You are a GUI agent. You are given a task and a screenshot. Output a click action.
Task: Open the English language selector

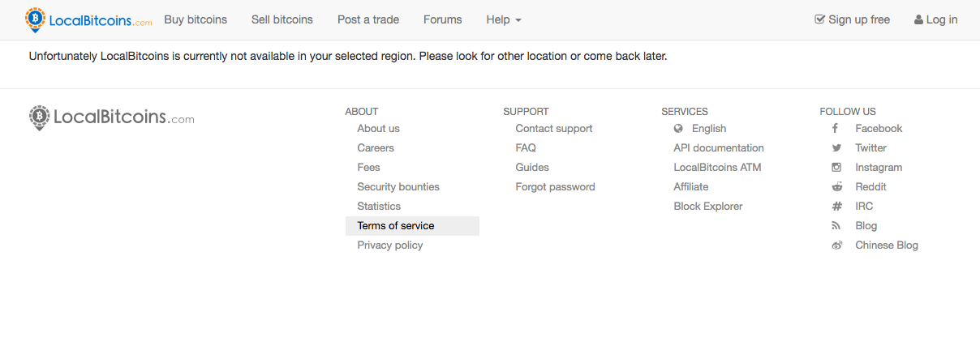(708, 129)
